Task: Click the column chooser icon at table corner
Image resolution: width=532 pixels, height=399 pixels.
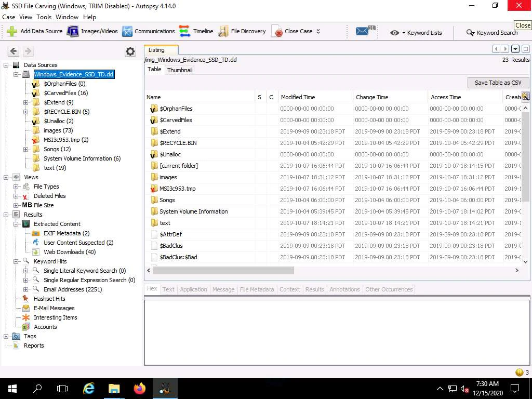Action: (x=526, y=97)
